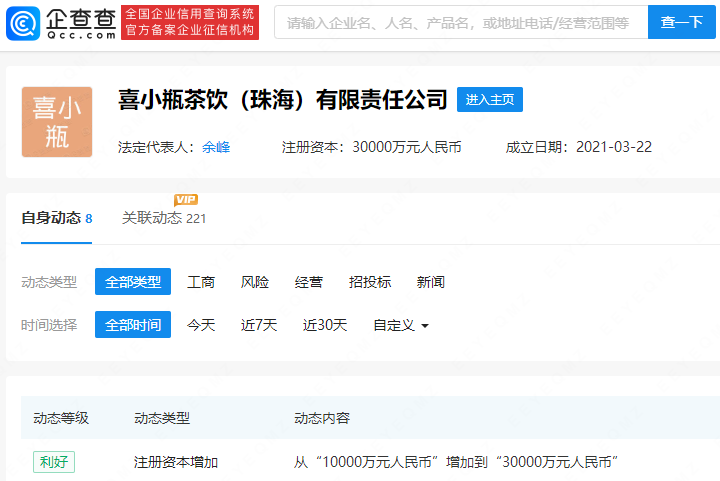Click the 喜小瓶 company logo thumbnail

tap(57, 122)
